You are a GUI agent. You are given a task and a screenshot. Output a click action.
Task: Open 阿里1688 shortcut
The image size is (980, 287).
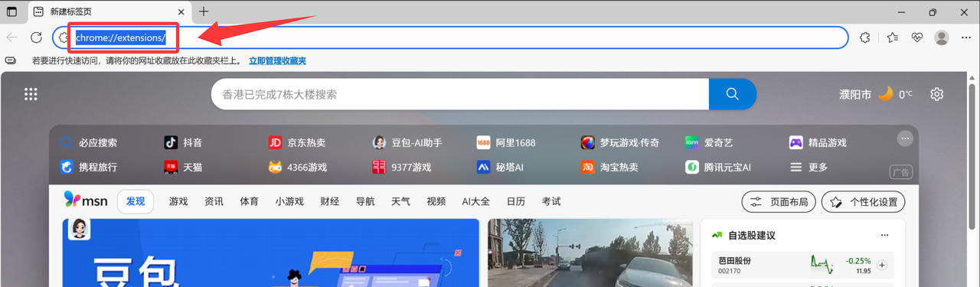(506, 142)
